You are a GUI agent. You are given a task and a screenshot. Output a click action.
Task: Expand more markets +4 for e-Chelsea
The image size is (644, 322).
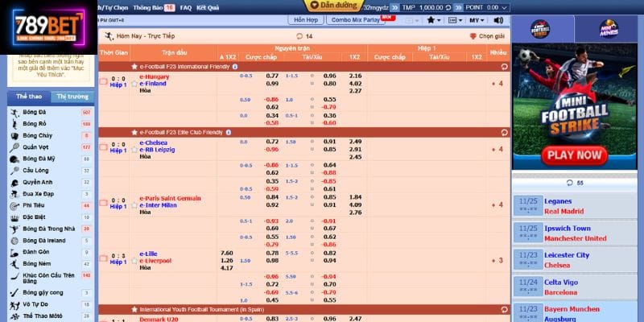click(497, 150)
